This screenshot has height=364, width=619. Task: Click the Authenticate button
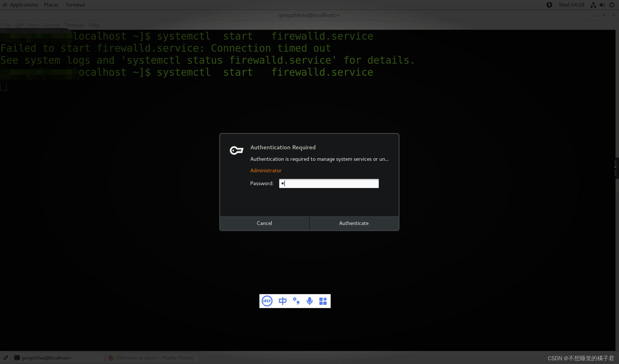[x=354, y=223]
